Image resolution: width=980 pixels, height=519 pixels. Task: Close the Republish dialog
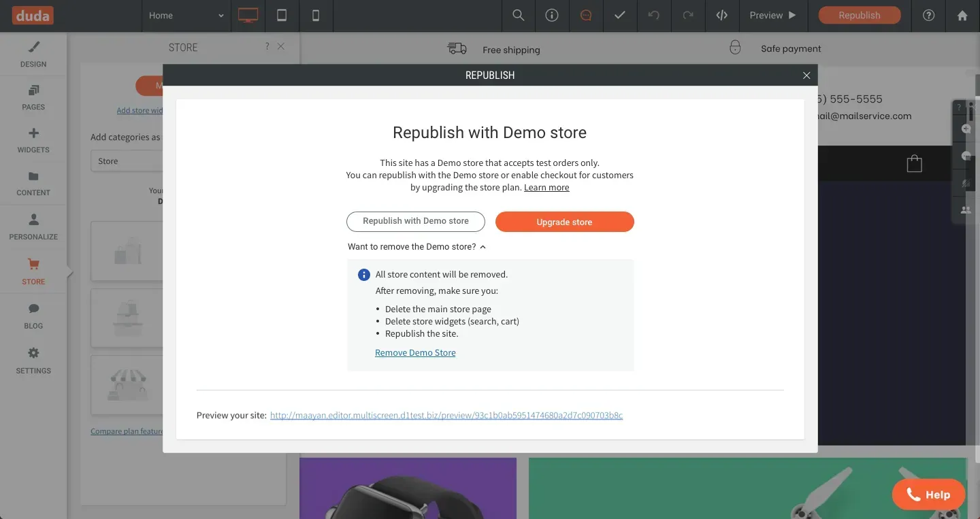pos(806,76)
